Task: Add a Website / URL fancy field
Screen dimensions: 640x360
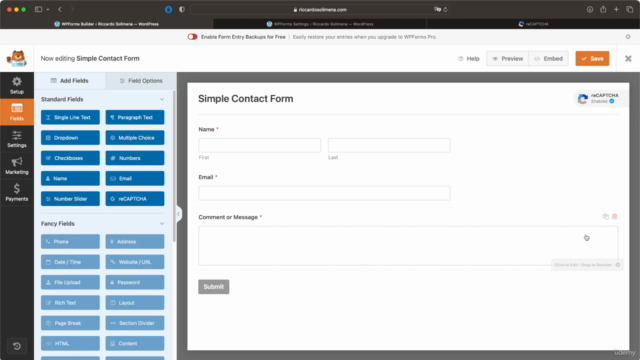Action: pos(135,262)
